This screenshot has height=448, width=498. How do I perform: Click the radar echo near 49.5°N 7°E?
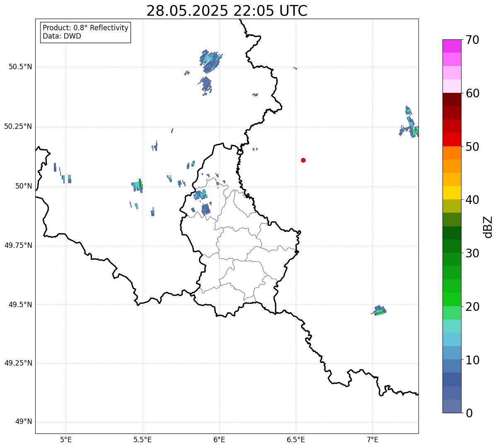(x=379, y=310)
